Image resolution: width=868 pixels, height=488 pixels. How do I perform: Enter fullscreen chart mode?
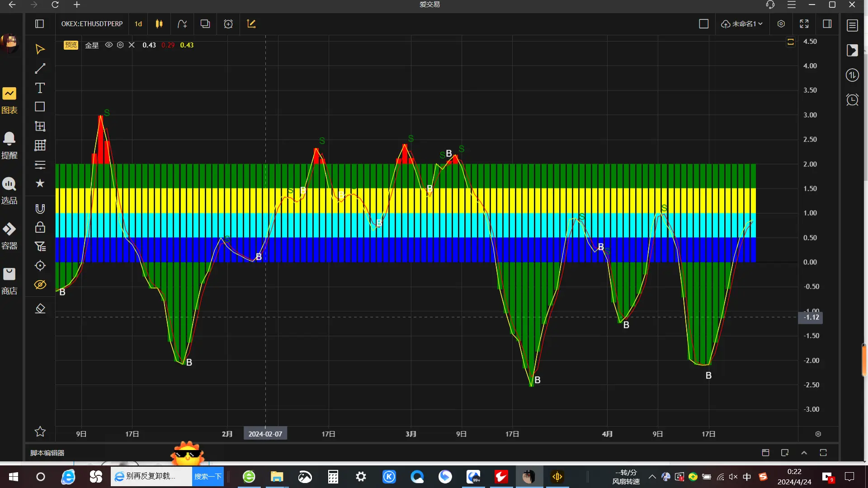804,24
